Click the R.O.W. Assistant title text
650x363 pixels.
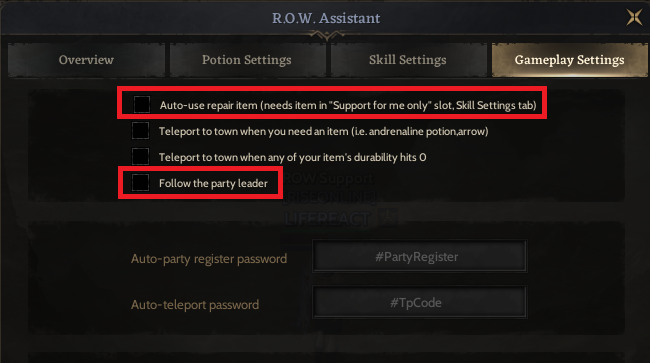coord(326,18)
